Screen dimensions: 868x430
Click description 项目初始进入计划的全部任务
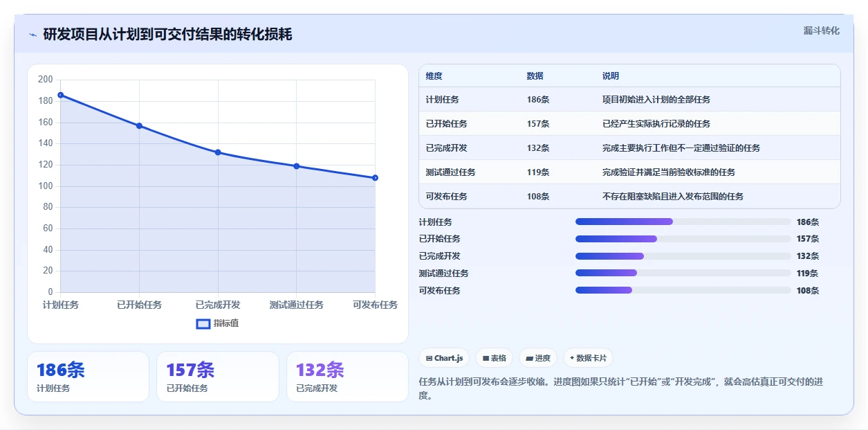(x=656, y=100)
